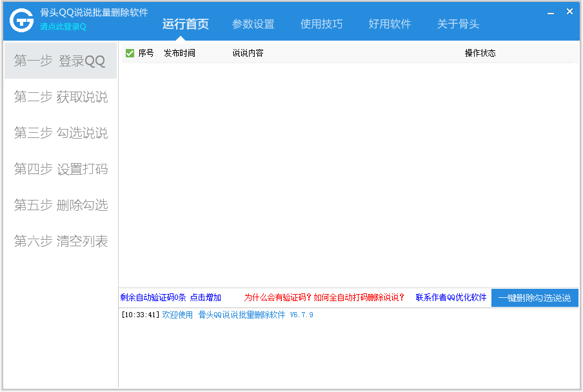Select 第一步 登录QQ step
583x392 pixels.
pyautogui.click(x=61, y=61)
